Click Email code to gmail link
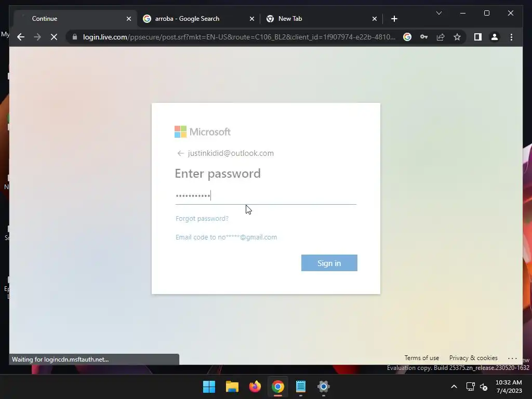 coord(226,237)
